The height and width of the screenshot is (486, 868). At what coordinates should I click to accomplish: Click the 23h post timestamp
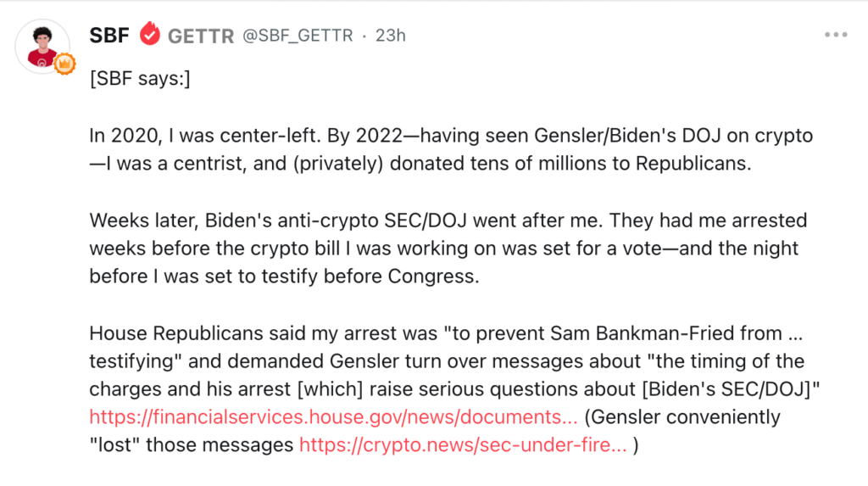(x=391, y=36)
